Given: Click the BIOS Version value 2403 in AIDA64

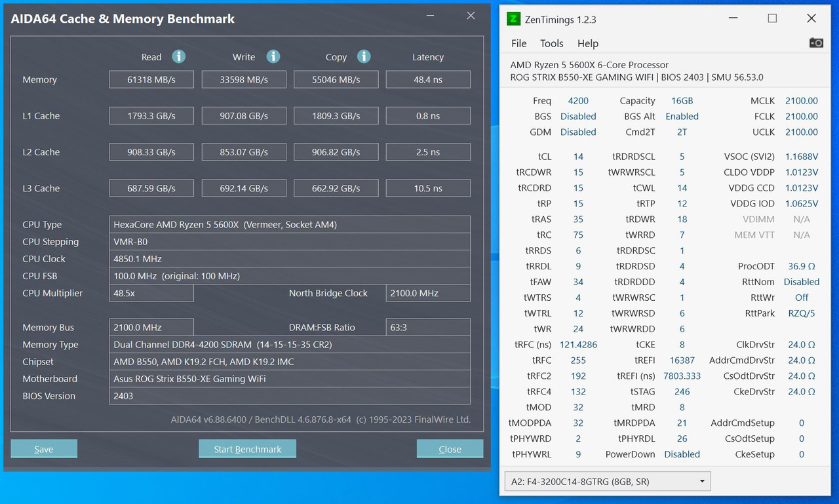Looking at the screenshot, I should 290,396.
